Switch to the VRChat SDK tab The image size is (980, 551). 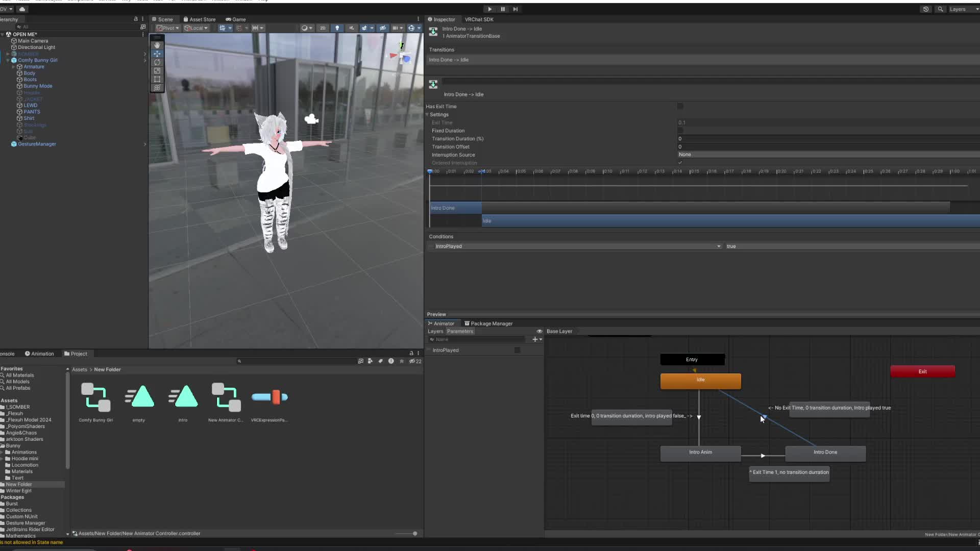pyautogui.click(x=479, y=19)
